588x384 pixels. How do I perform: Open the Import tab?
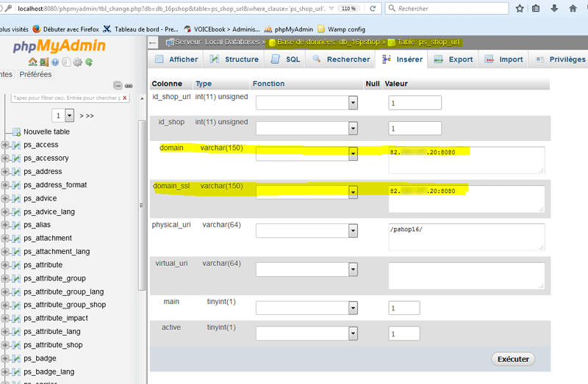[x=503, y=59]
